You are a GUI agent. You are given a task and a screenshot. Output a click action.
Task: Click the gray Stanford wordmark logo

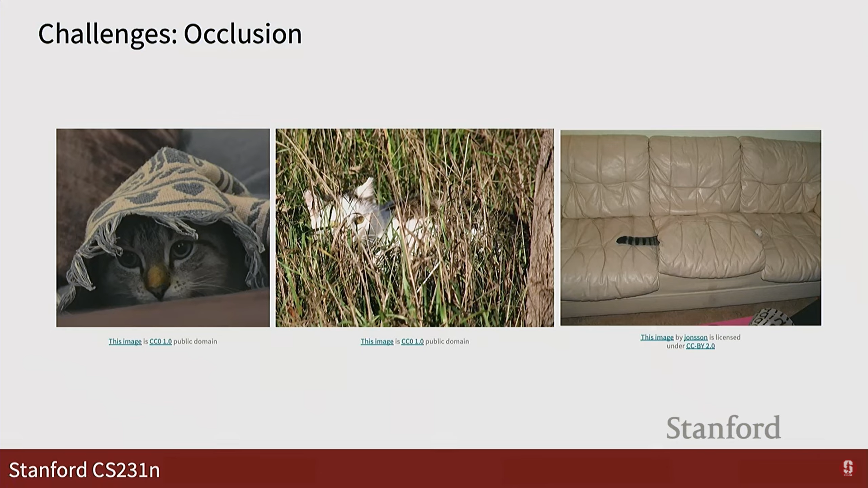pyautogui.click(x=723, y=428)
